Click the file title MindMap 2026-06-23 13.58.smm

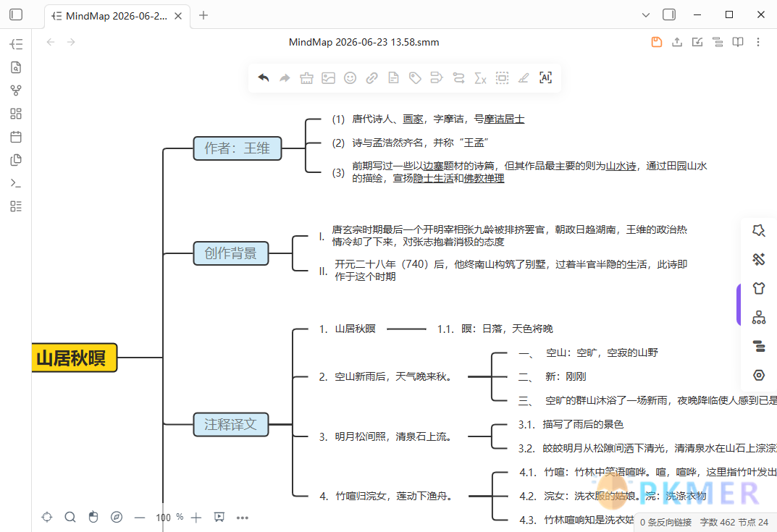coord(364,42)
